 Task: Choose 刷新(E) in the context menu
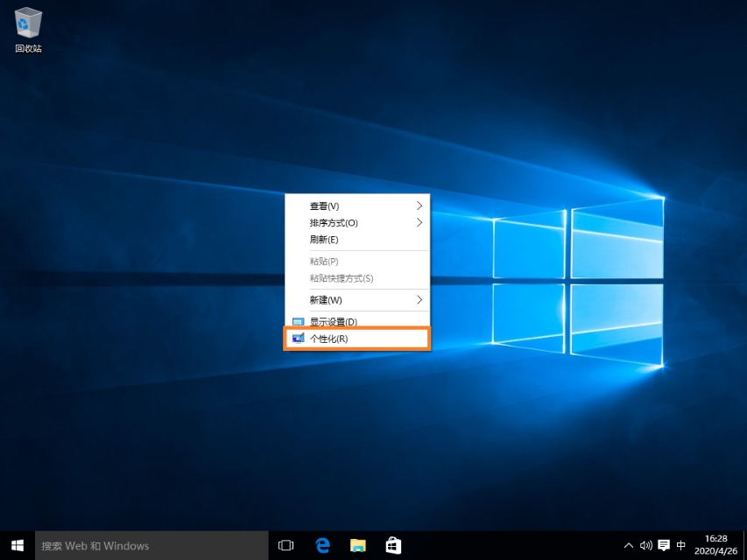pos(324,240)
